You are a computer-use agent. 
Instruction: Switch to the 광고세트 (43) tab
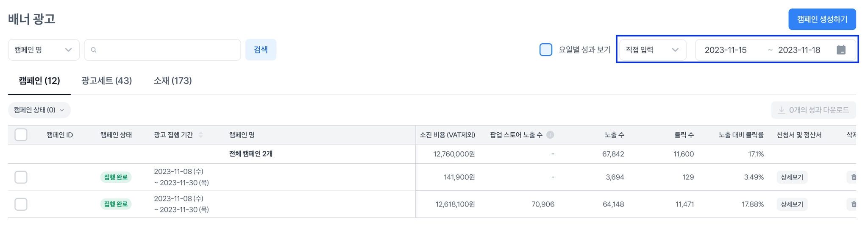(106, 81)
